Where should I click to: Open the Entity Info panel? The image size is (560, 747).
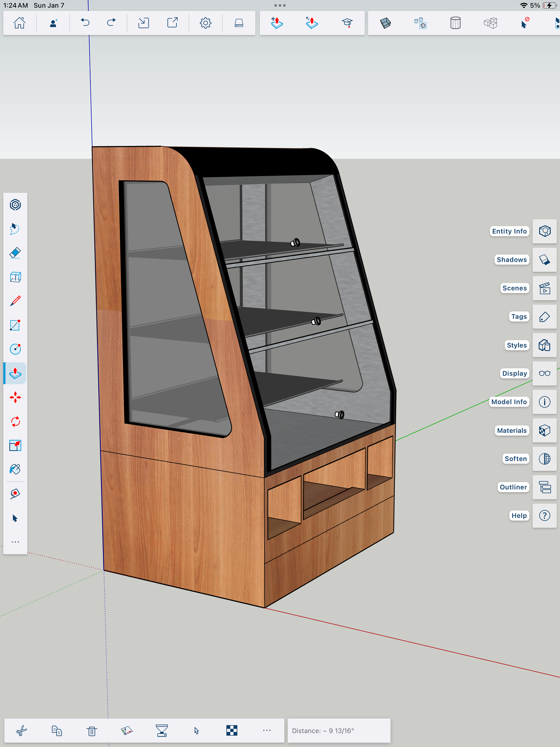tap(544, 231)
